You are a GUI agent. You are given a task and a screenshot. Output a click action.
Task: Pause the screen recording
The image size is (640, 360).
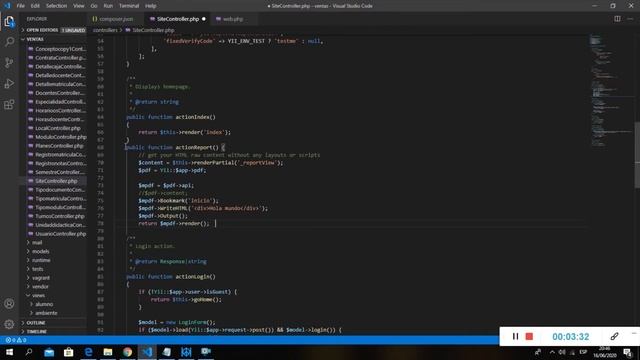pos(515,336)
